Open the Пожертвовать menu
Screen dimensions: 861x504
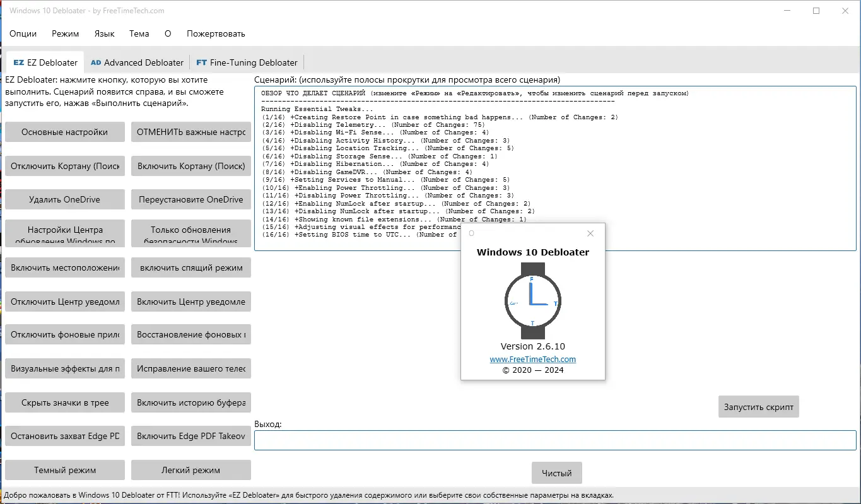pyautogui.click(x=216, y=33)
